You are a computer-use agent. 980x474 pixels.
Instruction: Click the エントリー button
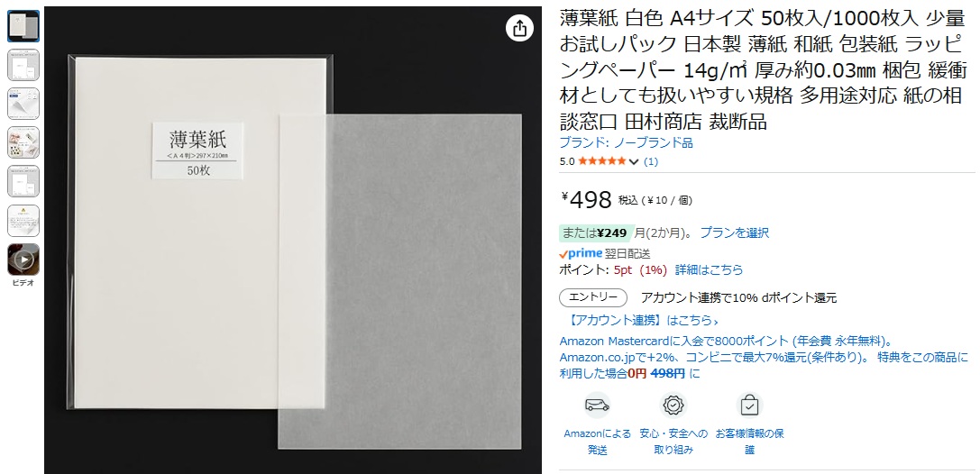tap(593, 297)
